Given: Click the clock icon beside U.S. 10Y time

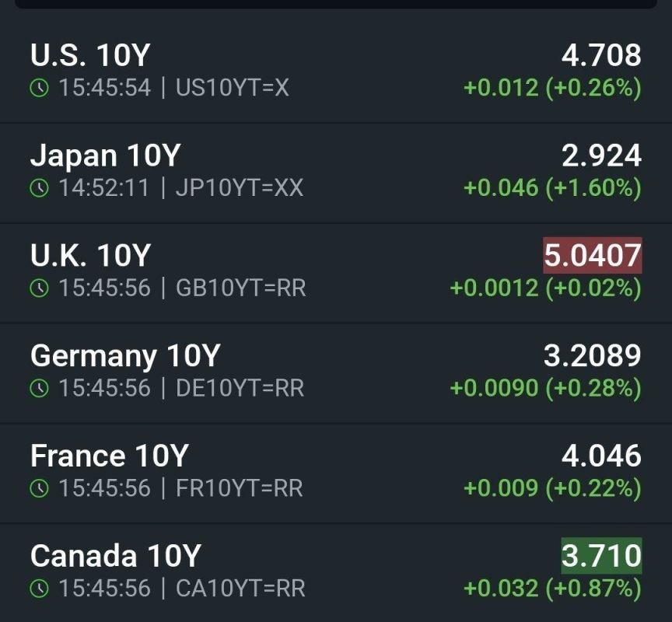Looking at the screenshot, I should (40, 88).
